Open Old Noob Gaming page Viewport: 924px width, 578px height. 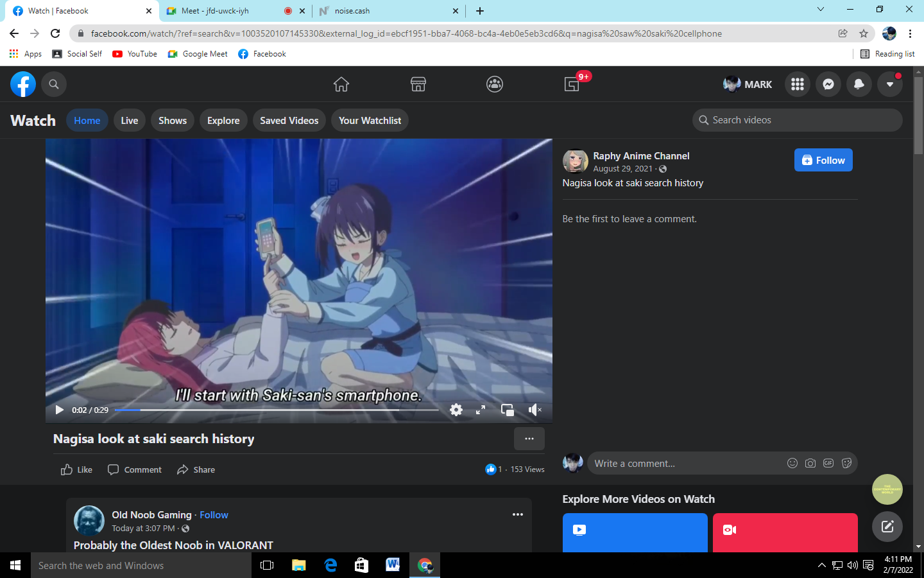coord(151,515)
